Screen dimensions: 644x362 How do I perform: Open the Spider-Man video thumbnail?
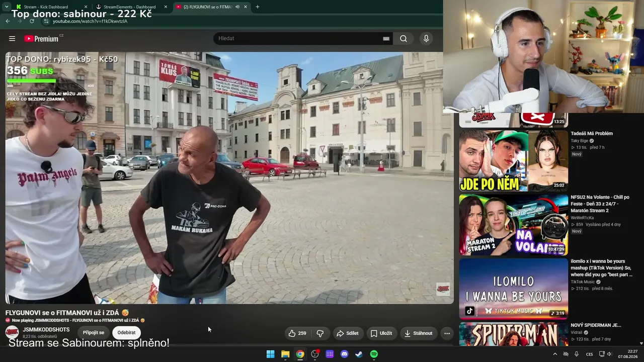513,334
